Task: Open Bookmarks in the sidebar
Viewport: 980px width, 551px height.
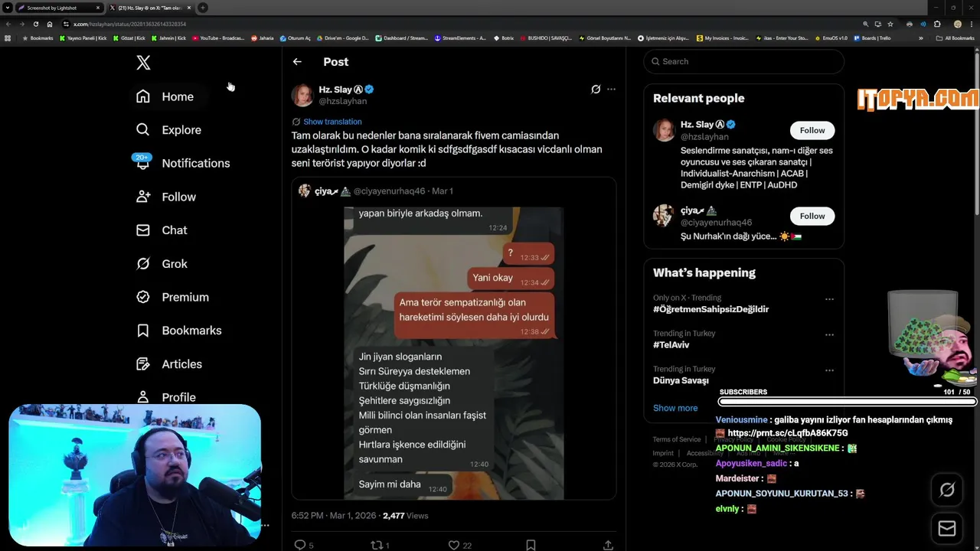Action: point(178,331)
